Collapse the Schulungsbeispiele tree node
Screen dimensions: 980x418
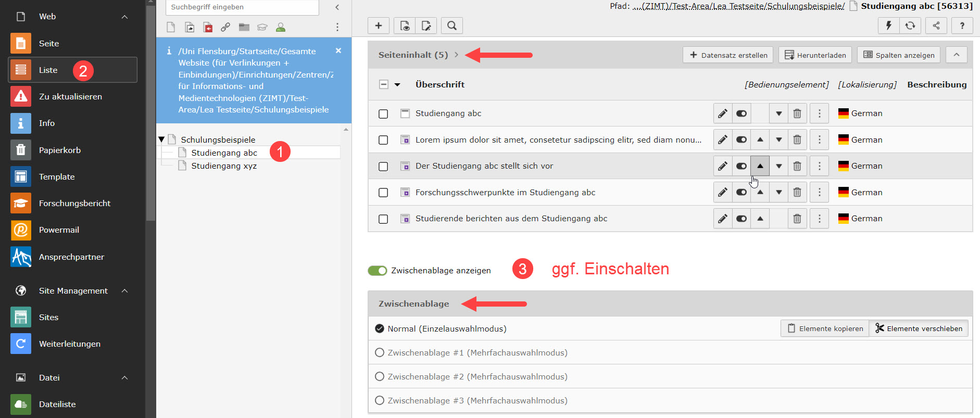coord(161,140)
